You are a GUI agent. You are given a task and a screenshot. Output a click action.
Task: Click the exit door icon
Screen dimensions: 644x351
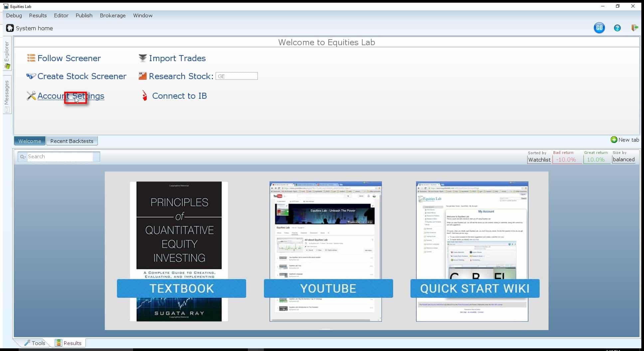point(635,28)
